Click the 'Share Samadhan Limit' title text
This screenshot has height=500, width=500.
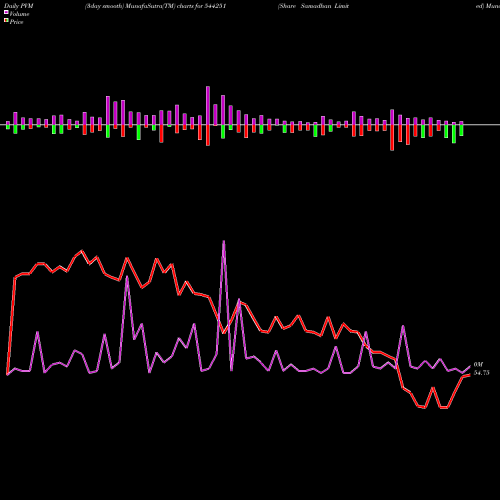313,6
